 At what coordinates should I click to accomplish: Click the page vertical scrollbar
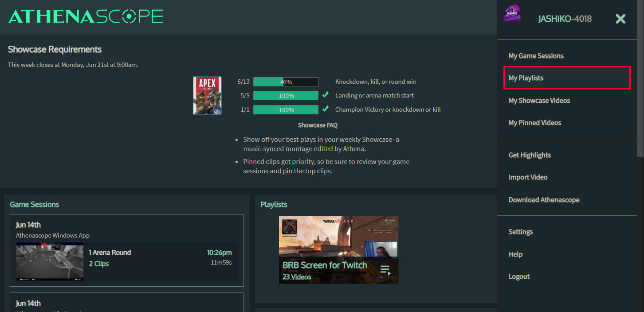(x=640, y=78)
